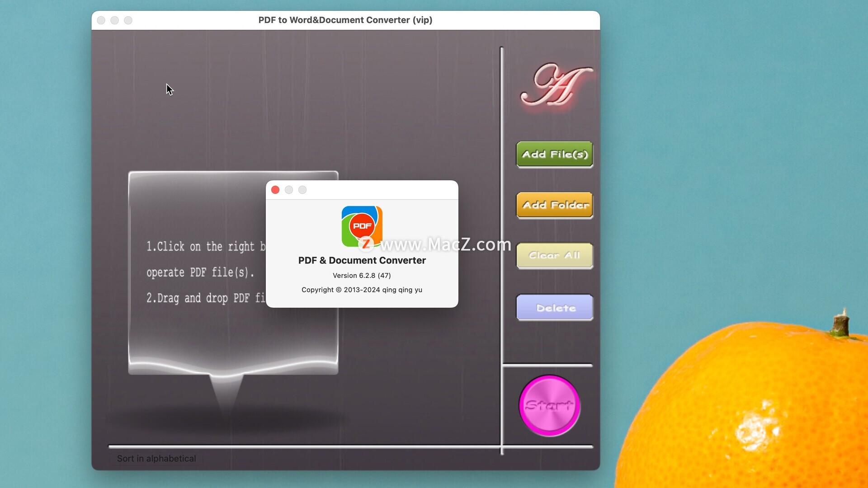Toggle the Sort in alphabetical option
The height and width of the screenshot is (488, 868).
[156, 458]
